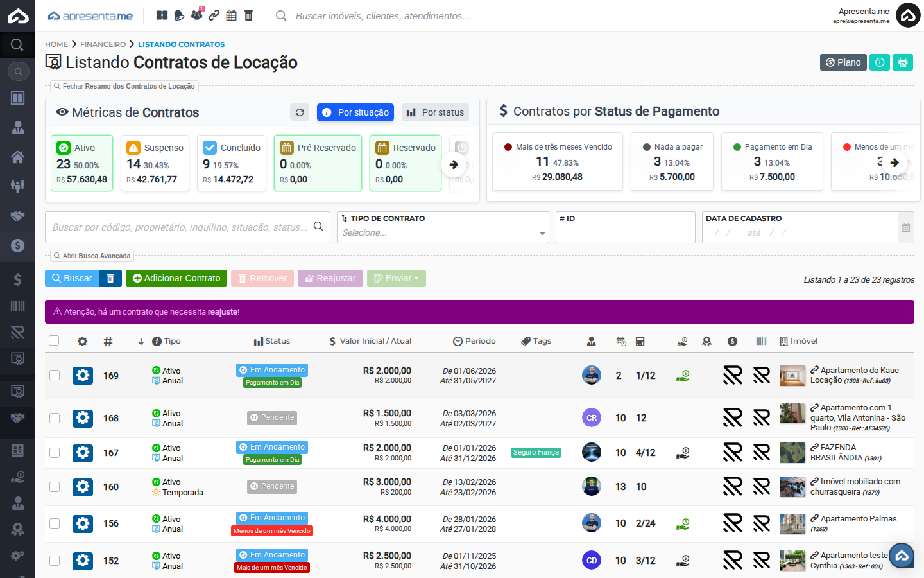Screen dimensions: 924x578
Task: Click the green print icon button
Action: coord(903,62)
